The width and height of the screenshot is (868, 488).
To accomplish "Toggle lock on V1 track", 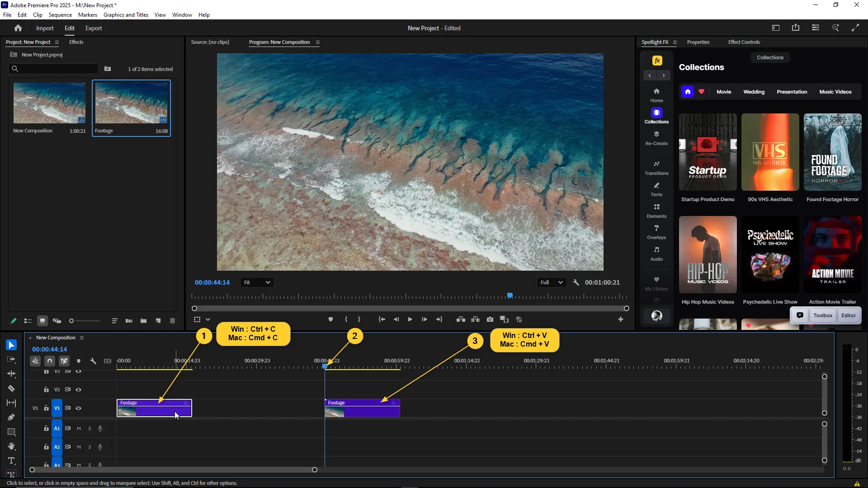I will click(x=46, y=408).
